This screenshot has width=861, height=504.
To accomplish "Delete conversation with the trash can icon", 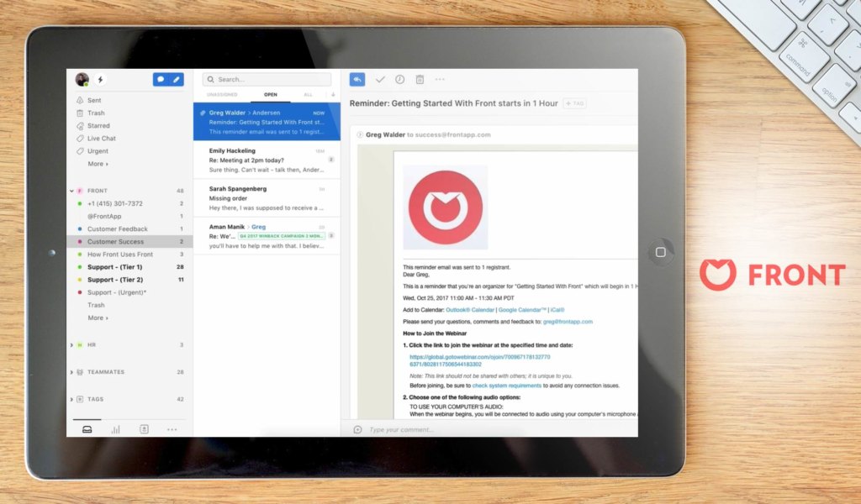I will point(420,79).
